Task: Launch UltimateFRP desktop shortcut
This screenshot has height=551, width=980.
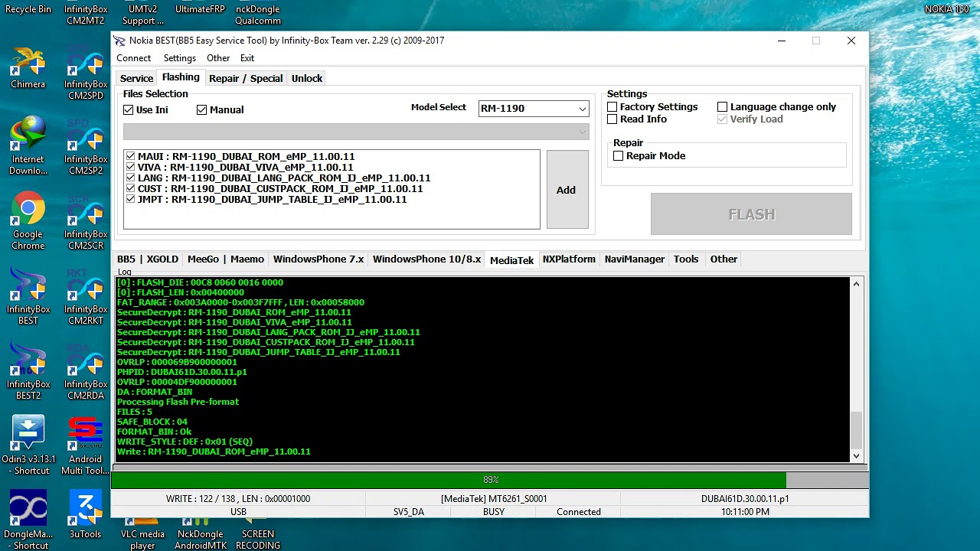Action: coord(200,8)
